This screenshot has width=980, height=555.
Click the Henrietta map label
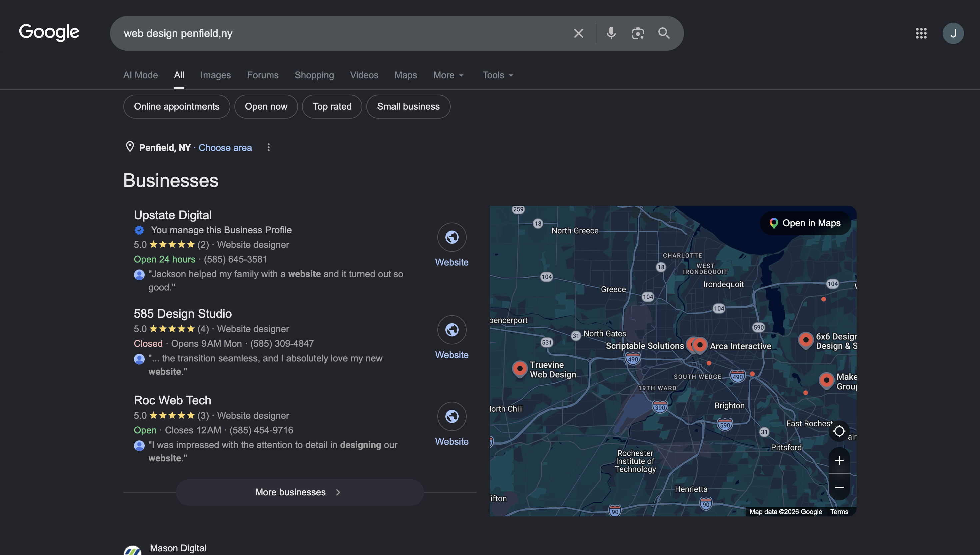point(691,489)
